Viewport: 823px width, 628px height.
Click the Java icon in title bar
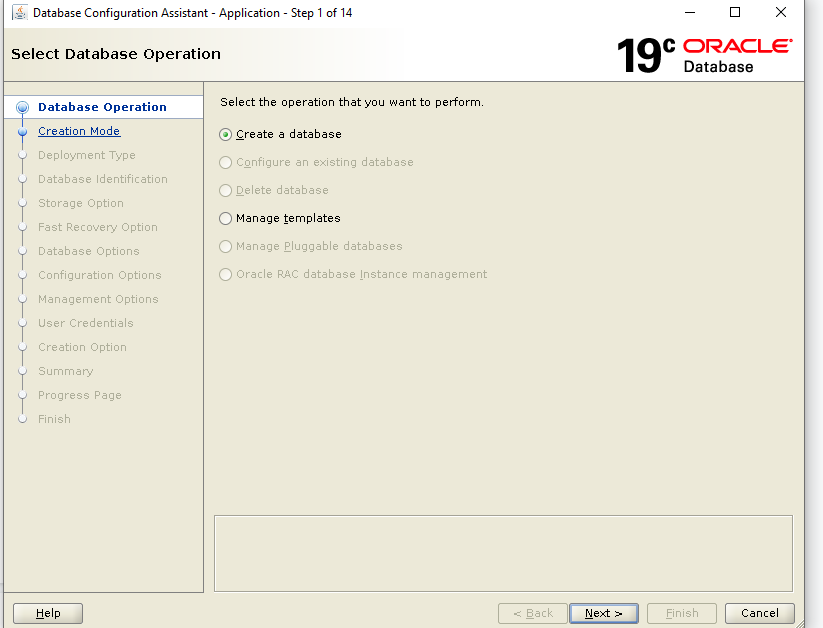click(19, 12)
